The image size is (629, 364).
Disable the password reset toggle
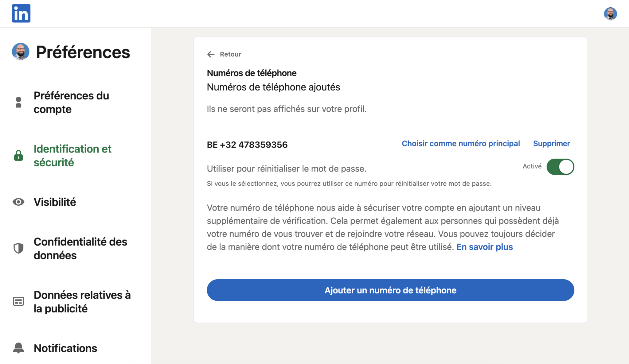(x=560, y=167)
